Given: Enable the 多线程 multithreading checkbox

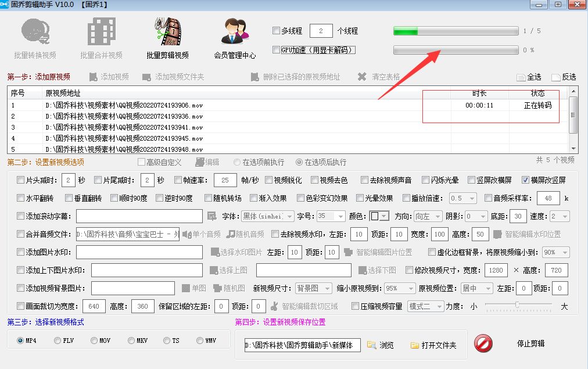Looking at the screenshot, I should [x=277, y=30].
